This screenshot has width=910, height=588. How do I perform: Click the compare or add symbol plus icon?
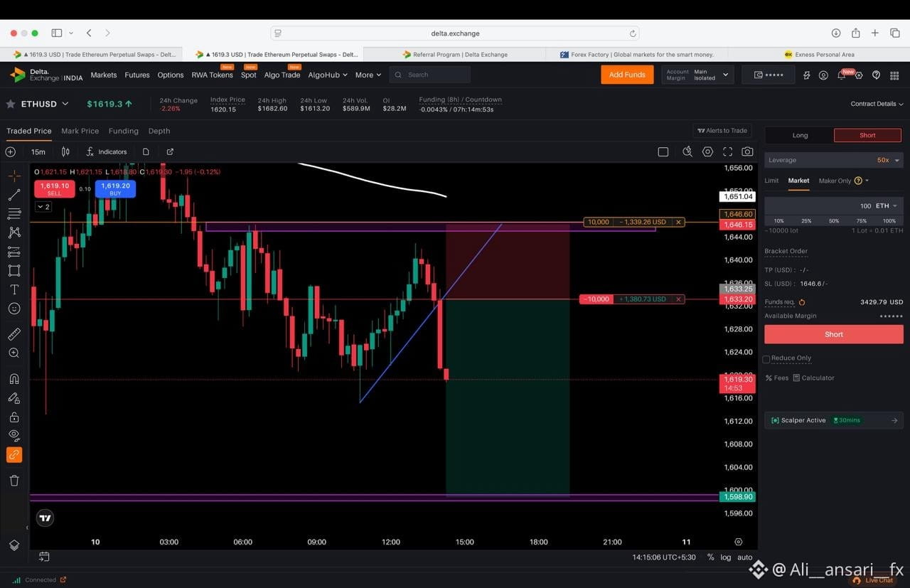11,151
